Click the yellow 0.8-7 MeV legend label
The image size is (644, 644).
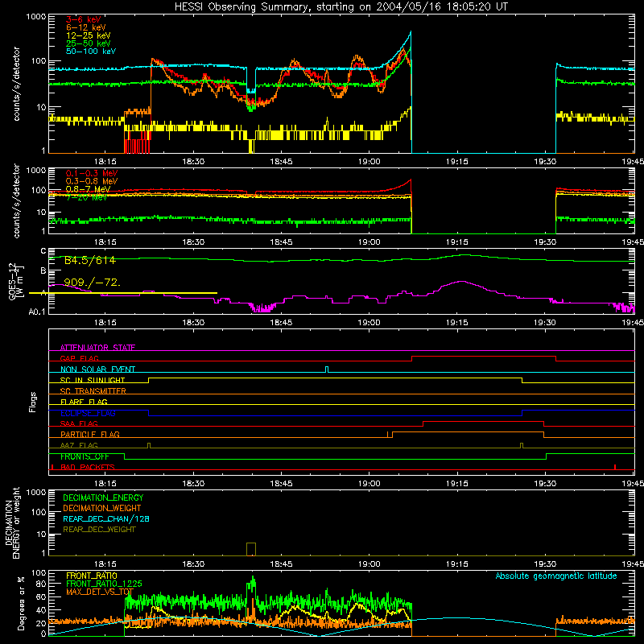[x=88, y=189]
